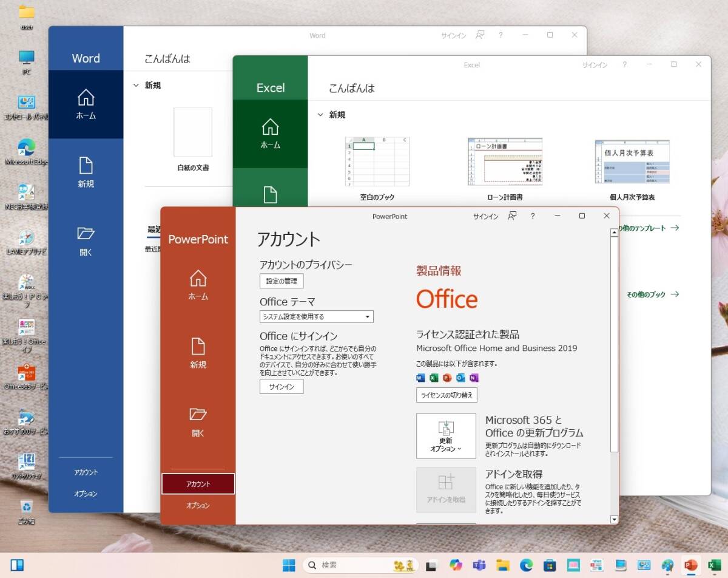Click the Excel window help question mark

pyautogui.click(x=624, y=64)
